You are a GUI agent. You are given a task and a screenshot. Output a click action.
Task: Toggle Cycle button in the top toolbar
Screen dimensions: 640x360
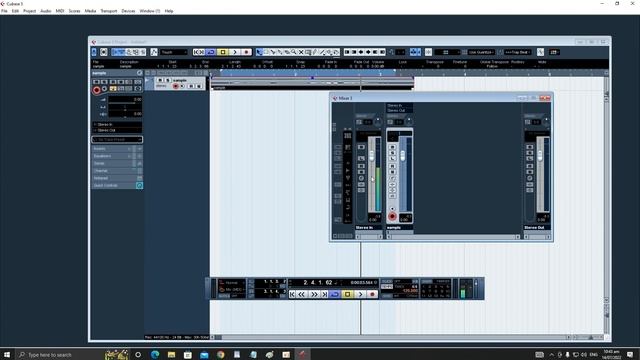tap(211, 52)
